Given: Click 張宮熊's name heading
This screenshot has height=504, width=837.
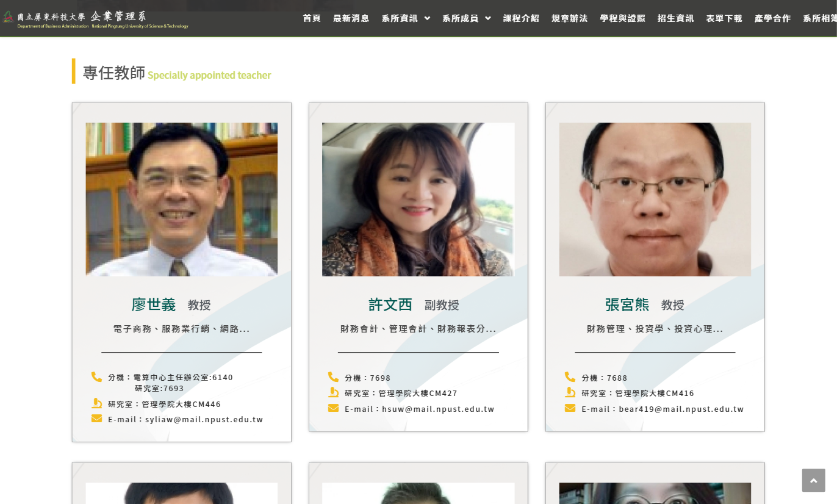Looking at the screenshot, I should (x=627, y=304).
